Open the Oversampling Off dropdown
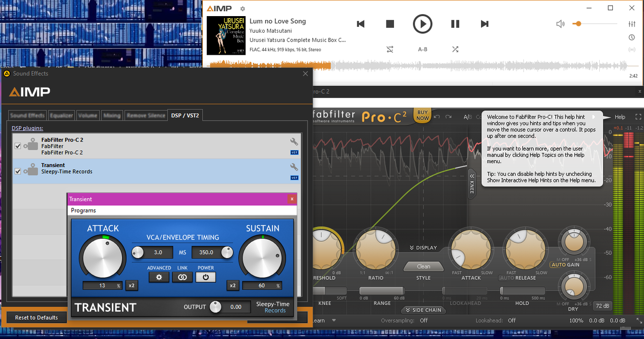The height and width of the screenshot is (339, 644). [424, 320]
